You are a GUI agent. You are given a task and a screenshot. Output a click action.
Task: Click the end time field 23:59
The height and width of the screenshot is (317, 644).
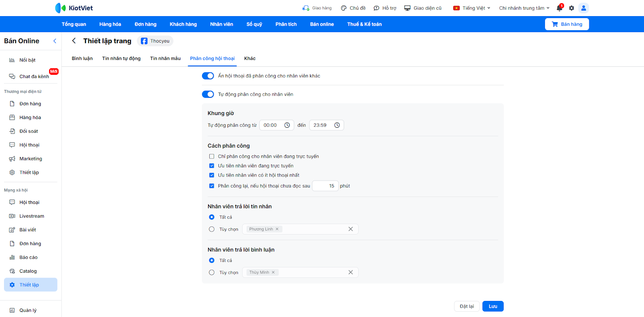(327, 125)
